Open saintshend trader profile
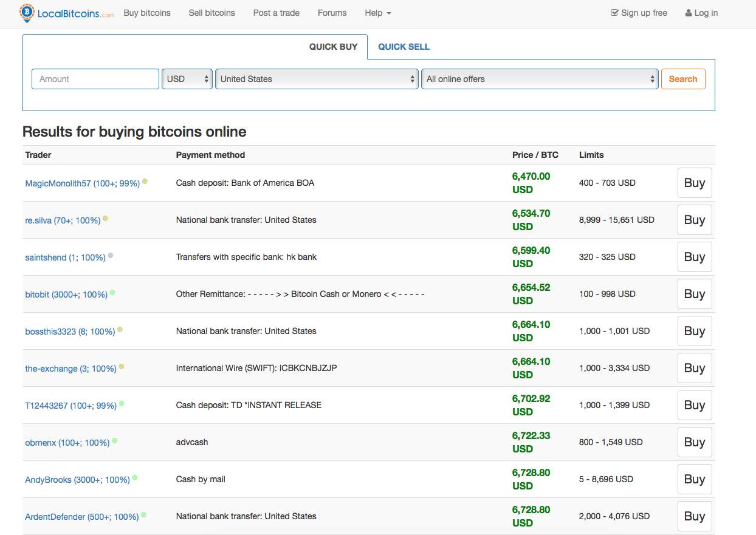 point(65,257)
